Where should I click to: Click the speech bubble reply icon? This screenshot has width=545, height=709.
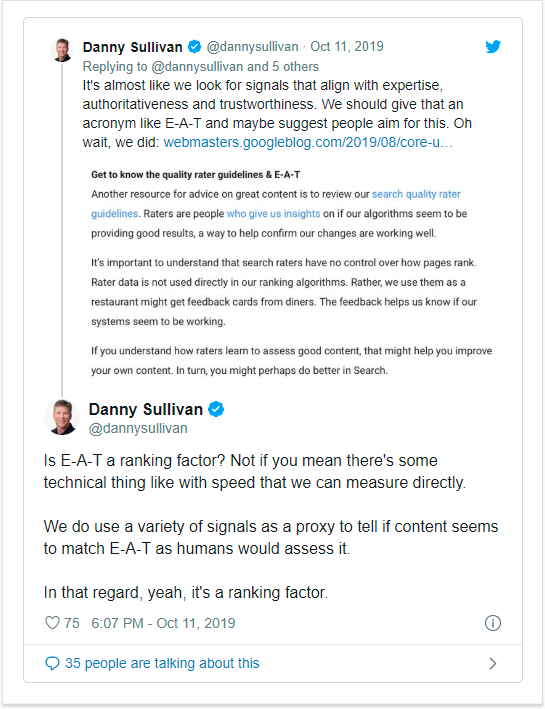(52, 663)
